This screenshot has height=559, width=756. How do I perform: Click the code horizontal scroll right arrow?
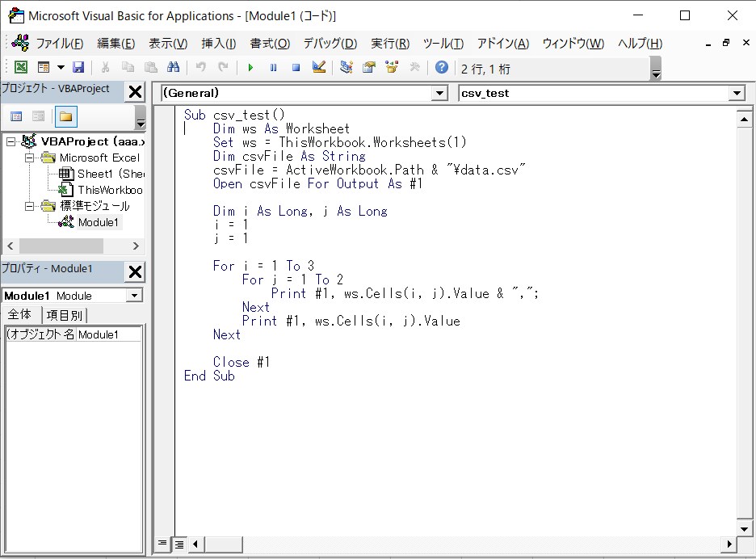[x=729, y=544]
